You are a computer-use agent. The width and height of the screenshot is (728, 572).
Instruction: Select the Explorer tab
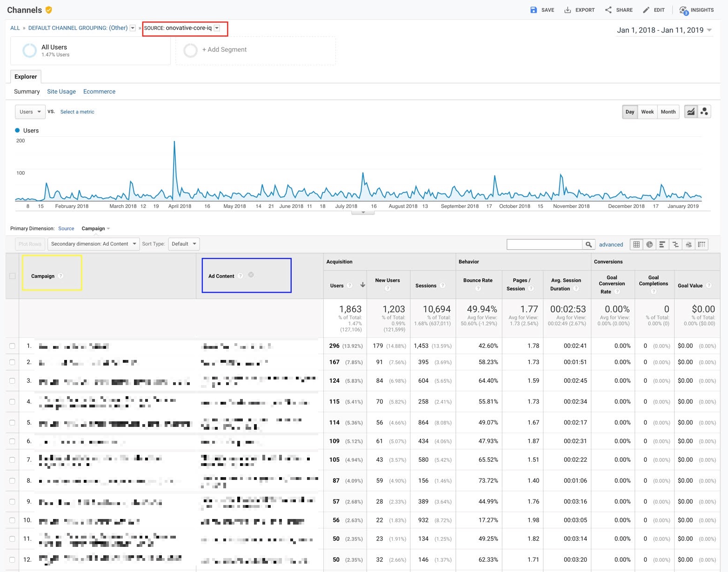(26, 77)
